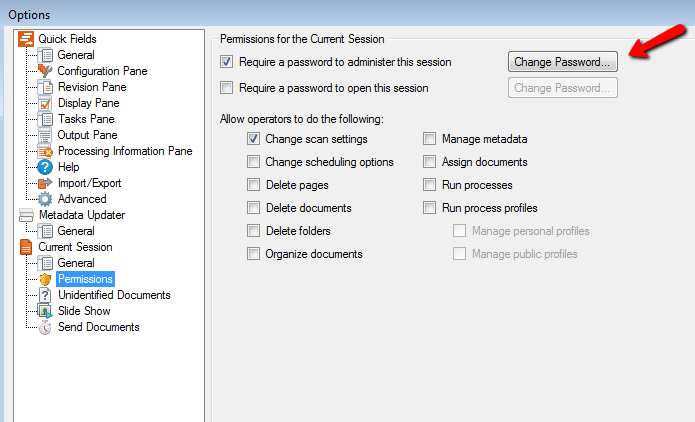This screenshot has height=422, width=695.
Task: Click the Display Pane checkmark icon
Action: (x=45, y=103)
